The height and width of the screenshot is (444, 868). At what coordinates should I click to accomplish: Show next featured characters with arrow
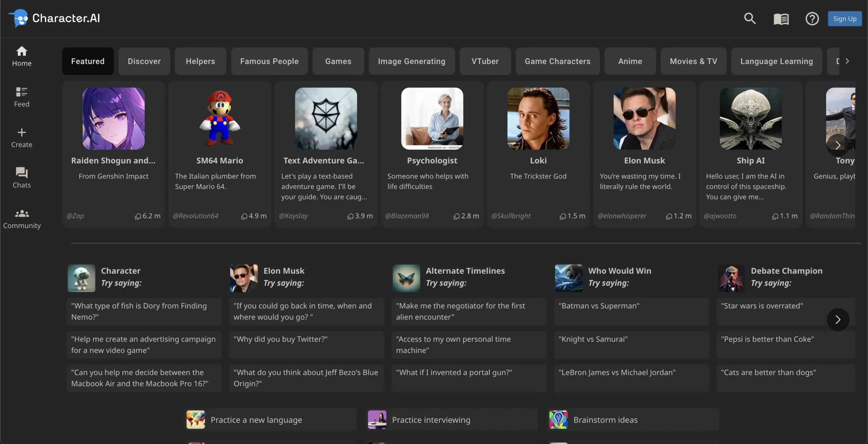point(838,145)
